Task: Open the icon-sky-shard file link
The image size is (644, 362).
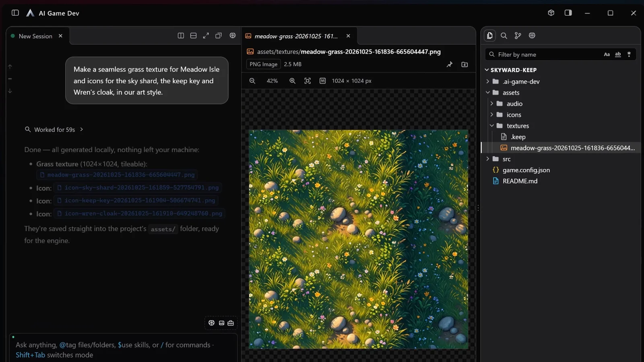Action: click(138, 188)
